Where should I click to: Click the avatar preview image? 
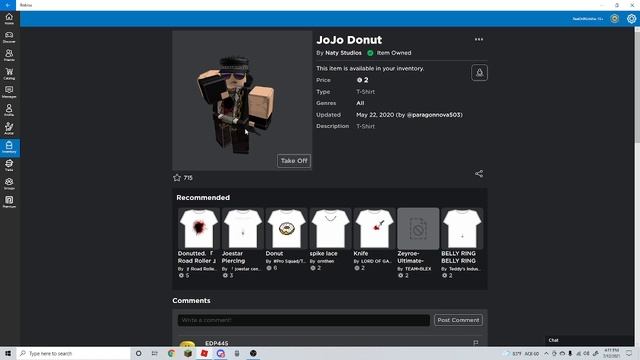242,100
